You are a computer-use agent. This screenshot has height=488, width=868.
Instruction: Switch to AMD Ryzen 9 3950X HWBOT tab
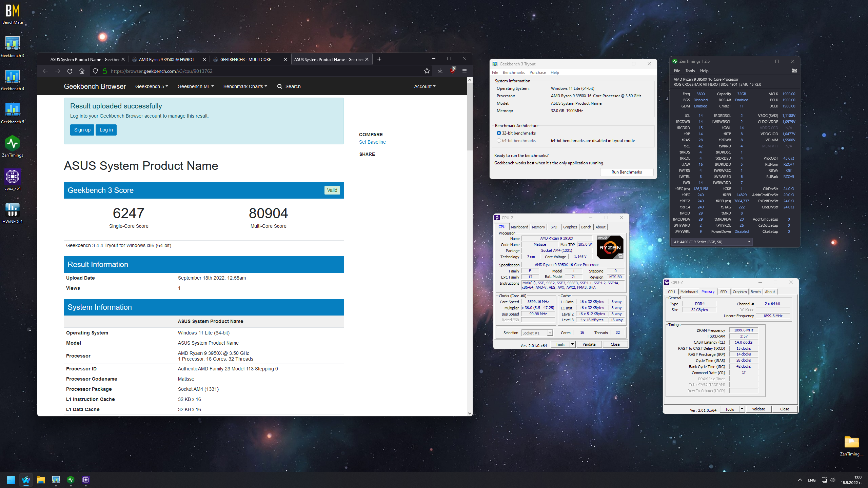point(167,59)
